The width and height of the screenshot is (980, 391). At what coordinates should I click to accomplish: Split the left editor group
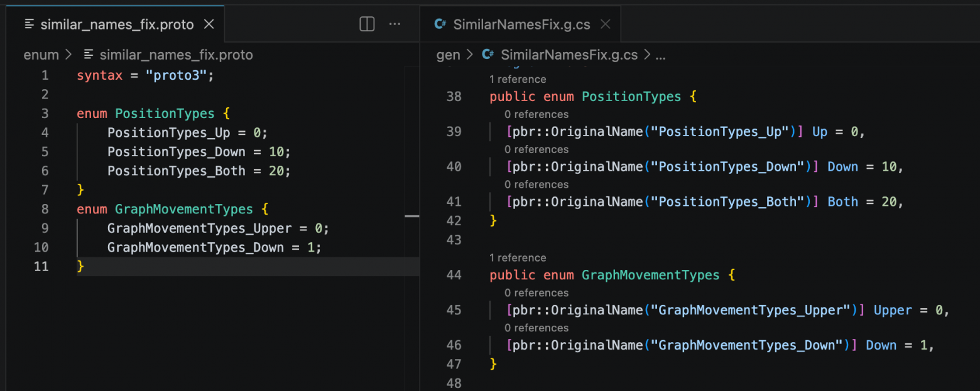coord(367,24)
